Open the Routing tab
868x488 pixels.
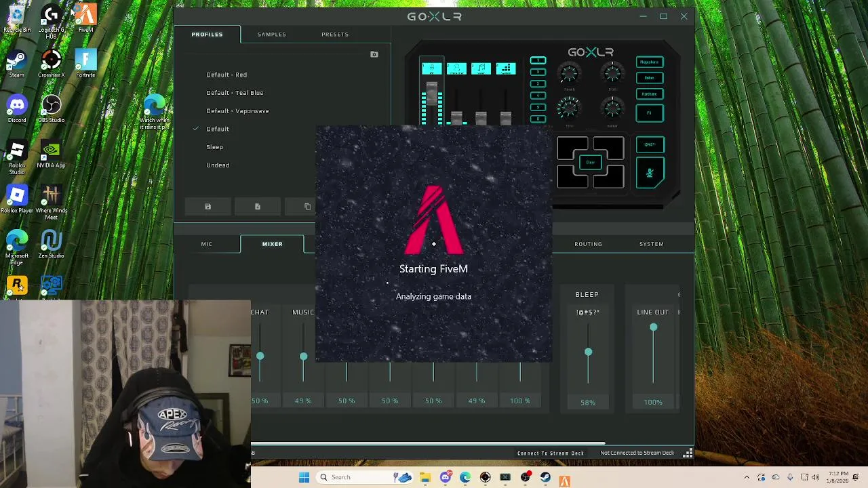click(588, 244)
